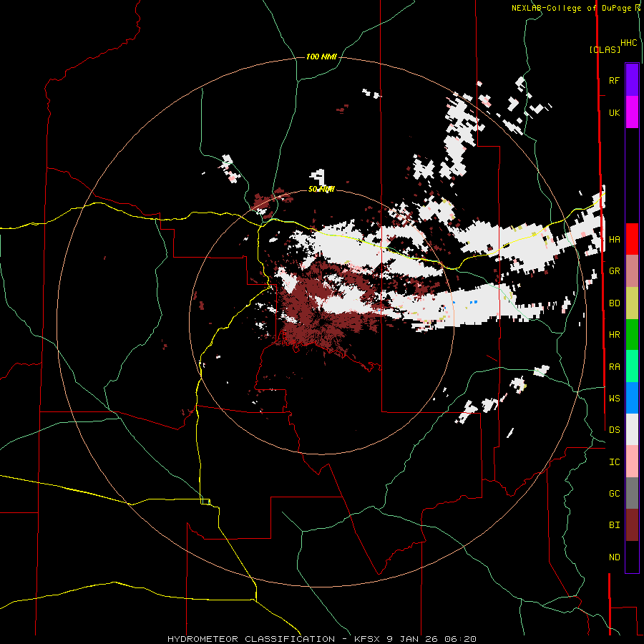Select the GR graupel color swatch

[x=632, y=271]
